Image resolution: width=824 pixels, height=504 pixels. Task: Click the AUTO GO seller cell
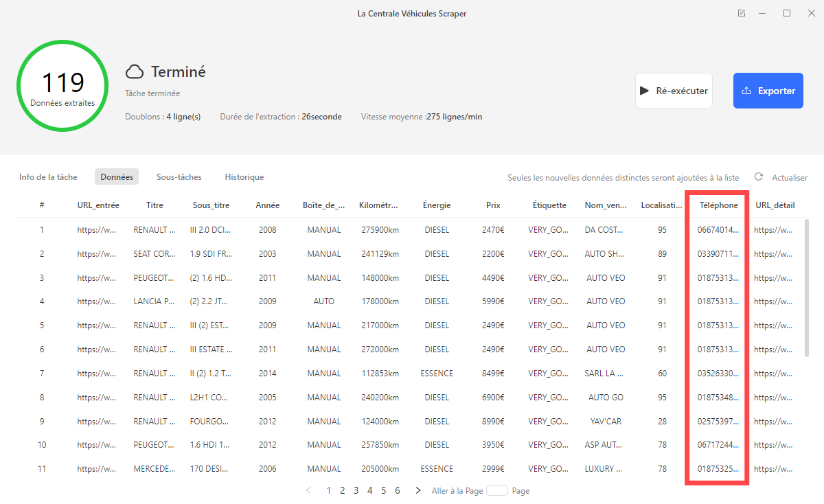pyautogui.click(x=605, y=398)
